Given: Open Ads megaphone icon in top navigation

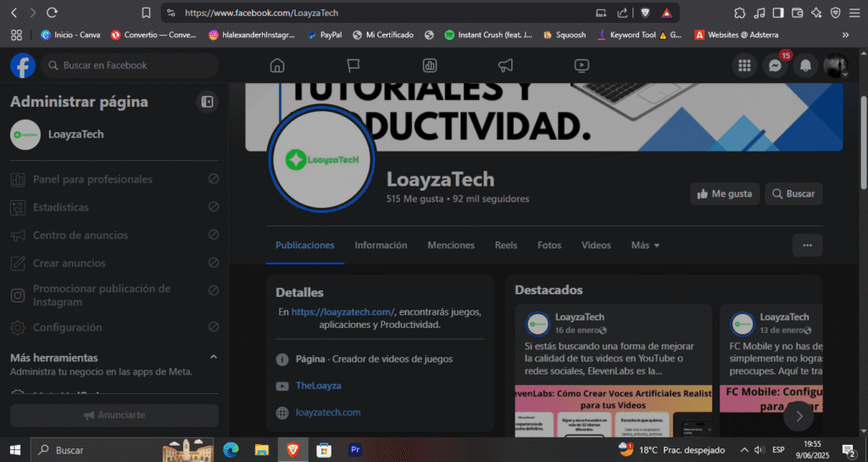Looking at the screenshot, I should [505, 65].
